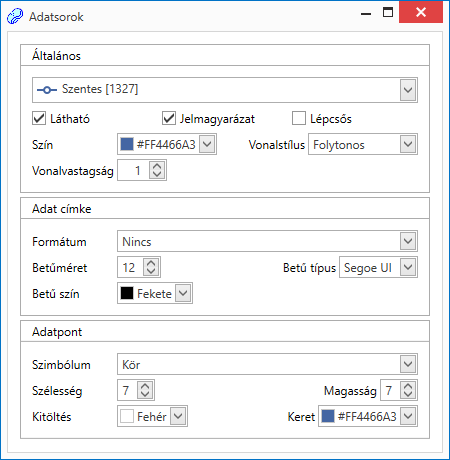Increase Vonalvastagság with the up arrow
The image size is (450, 460).
coord(157,166)
